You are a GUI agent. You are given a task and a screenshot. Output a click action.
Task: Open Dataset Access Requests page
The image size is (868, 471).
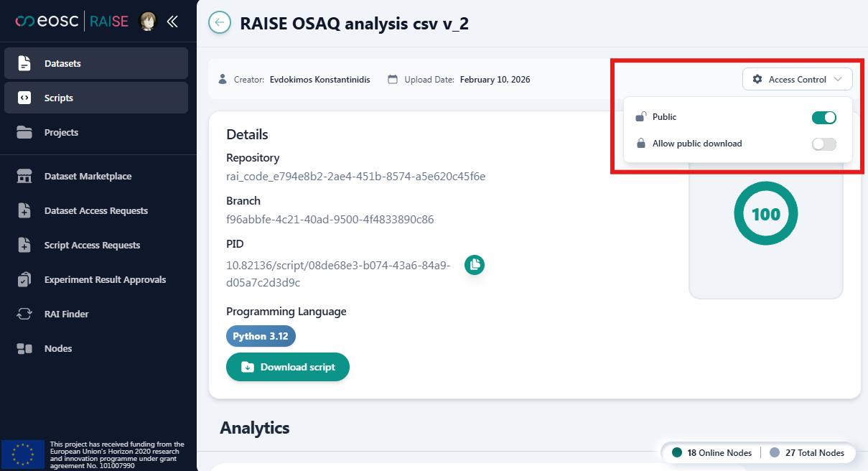click(x=96, y=210)
